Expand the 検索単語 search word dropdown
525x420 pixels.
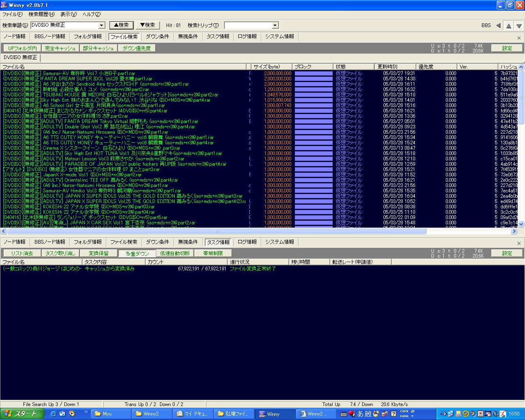tap(102, 25)
